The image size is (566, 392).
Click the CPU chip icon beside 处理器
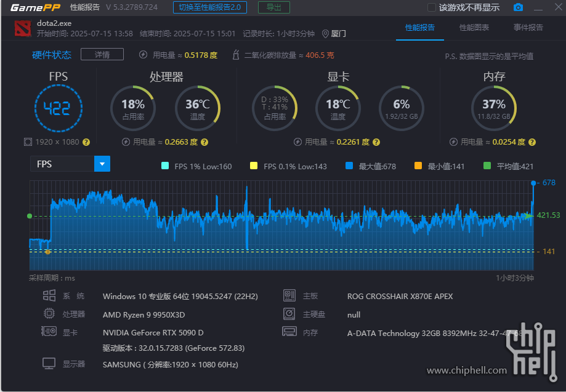49,314
